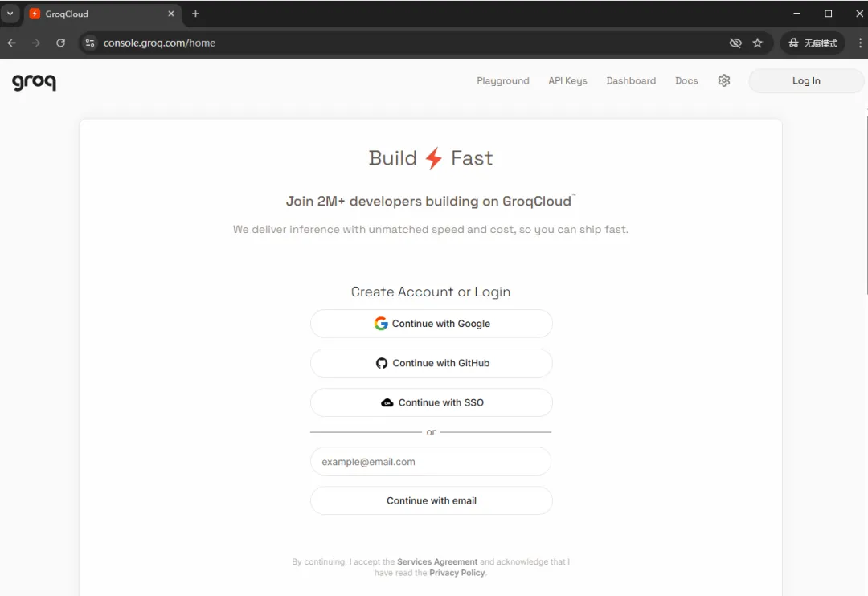Reload the page
Screen dimensions: 868x596
[x=61, y=43]
